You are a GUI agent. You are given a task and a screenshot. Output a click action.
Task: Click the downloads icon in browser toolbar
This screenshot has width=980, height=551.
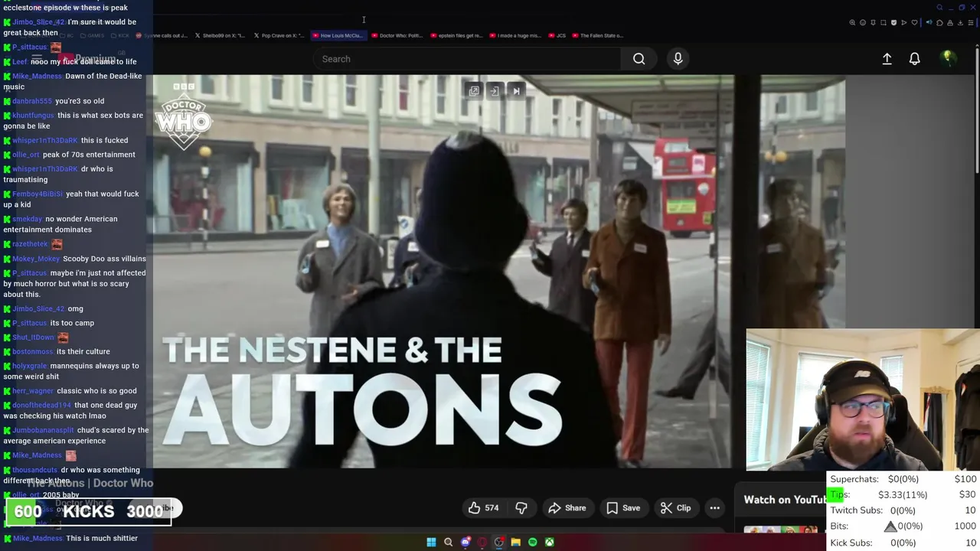tap(960, 23)
